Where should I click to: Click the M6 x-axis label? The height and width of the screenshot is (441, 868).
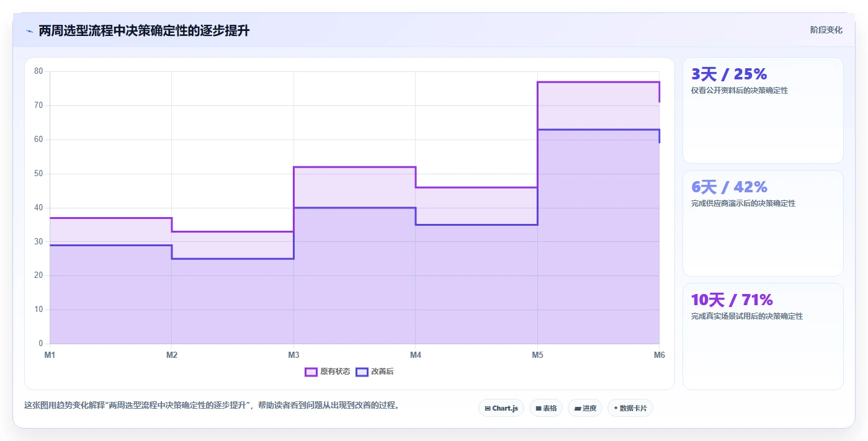tap(660, 355)
